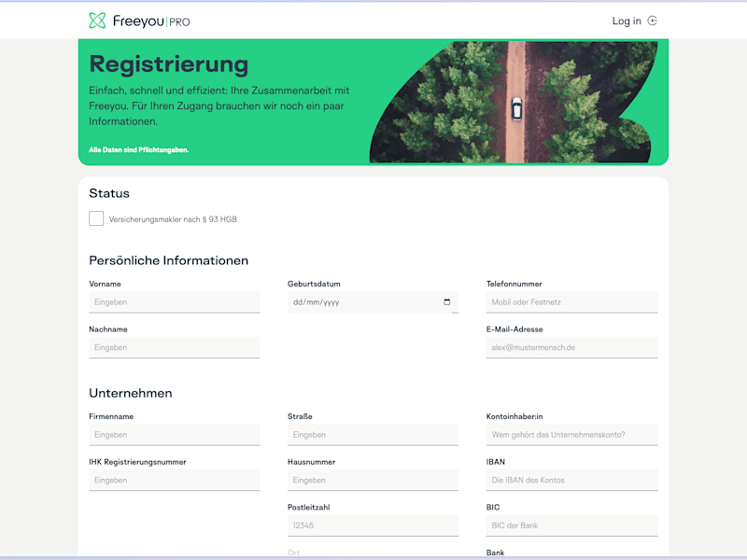
Task: Click the Hausnummer input field
Action: 373,480
